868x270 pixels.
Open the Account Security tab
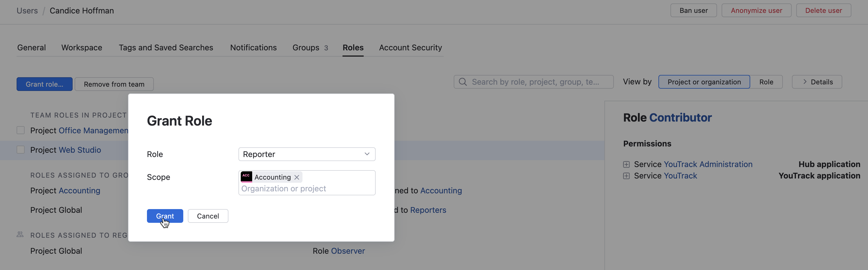(410, 47)
